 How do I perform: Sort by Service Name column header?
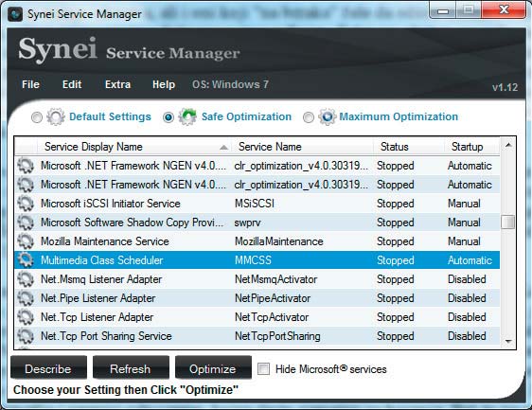(302, 147)
